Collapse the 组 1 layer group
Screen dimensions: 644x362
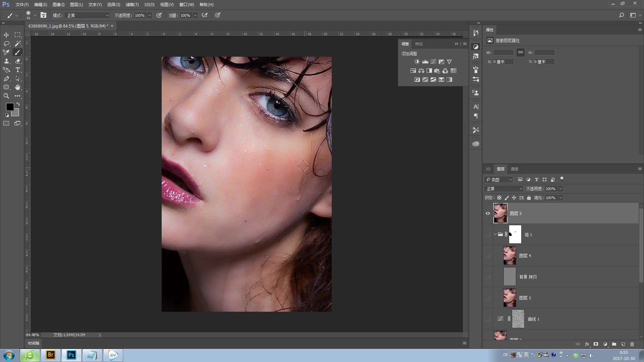pos(495,234)
